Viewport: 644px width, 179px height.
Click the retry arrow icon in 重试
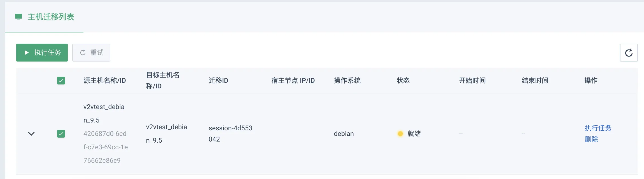[83, 53]
